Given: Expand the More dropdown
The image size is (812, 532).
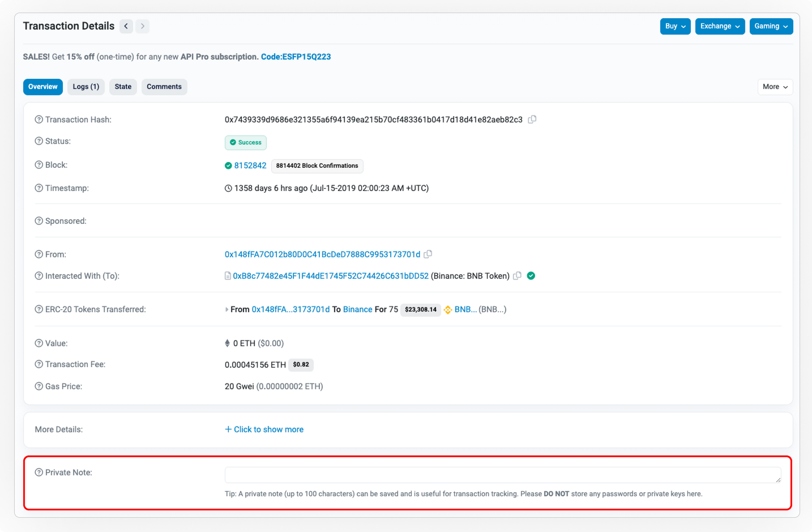Looking at the screenshot, I should [x=775, y=87].
